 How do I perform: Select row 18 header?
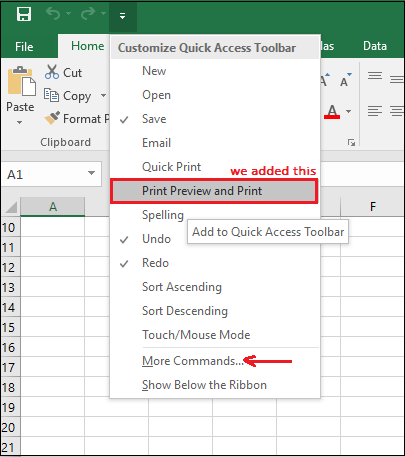[x=10, y=387]
